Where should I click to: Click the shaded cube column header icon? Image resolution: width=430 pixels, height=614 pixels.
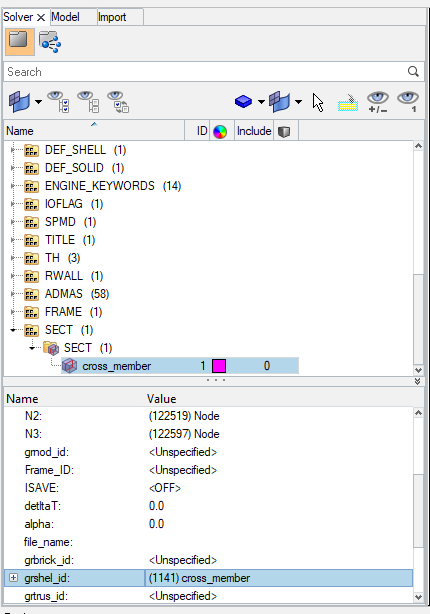click(x=284, y=132)
